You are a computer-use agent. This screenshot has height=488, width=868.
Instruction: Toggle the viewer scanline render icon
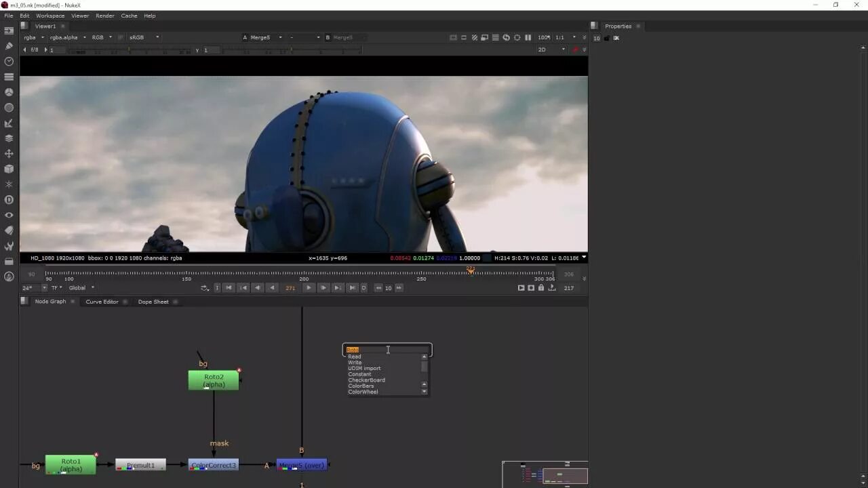tap(496, 38)
